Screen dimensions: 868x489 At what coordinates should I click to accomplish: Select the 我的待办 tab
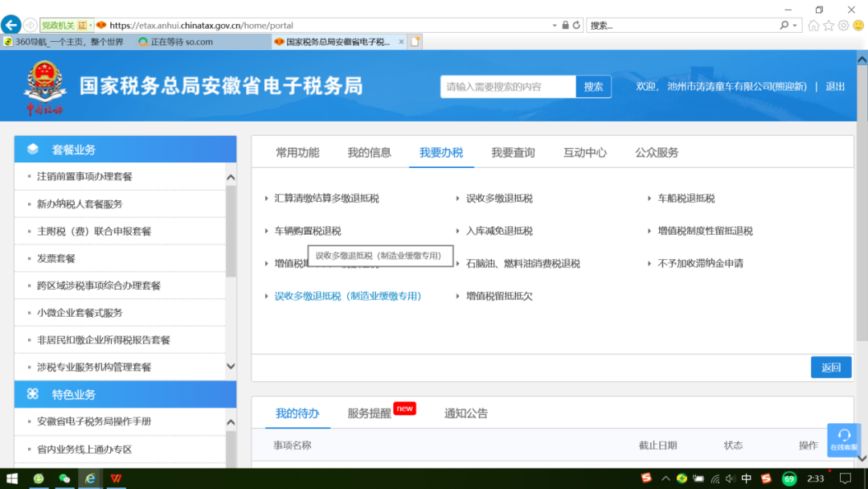click(x=297, y=413)
